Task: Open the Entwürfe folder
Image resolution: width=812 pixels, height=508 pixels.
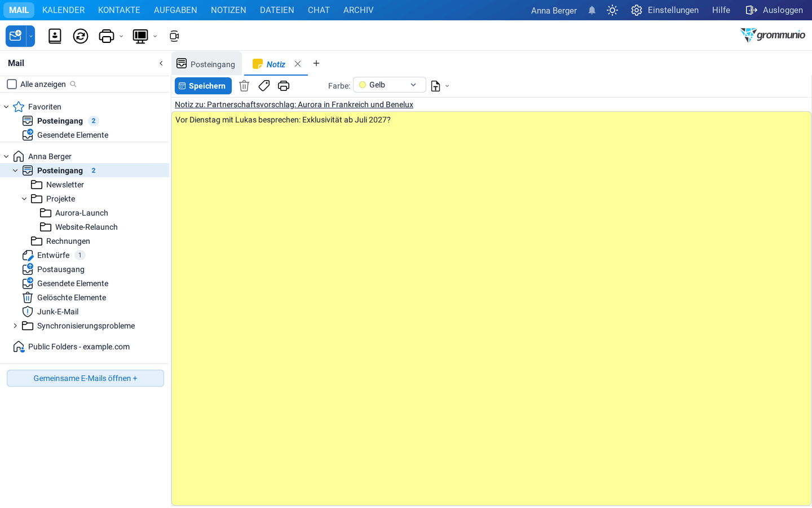Action: [54, 255]
